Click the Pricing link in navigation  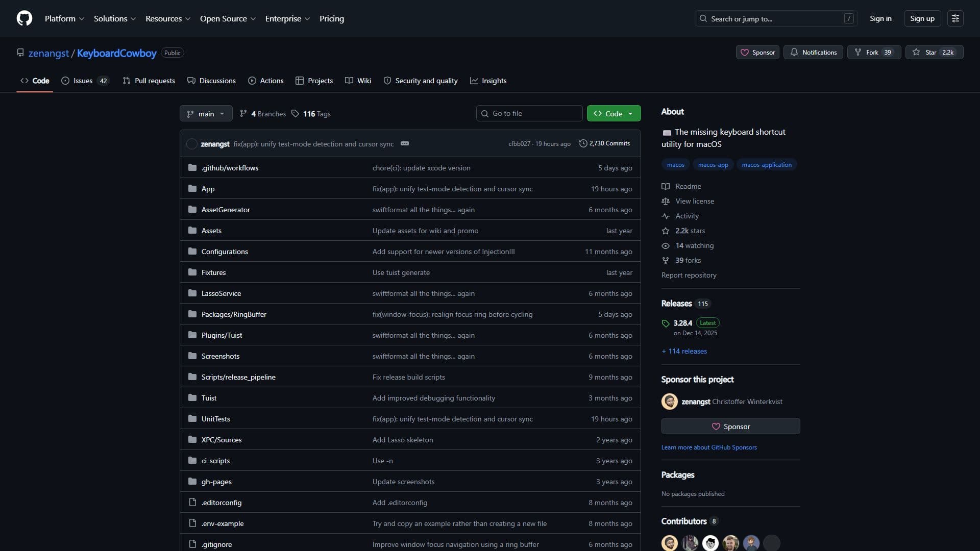(332, 18)
